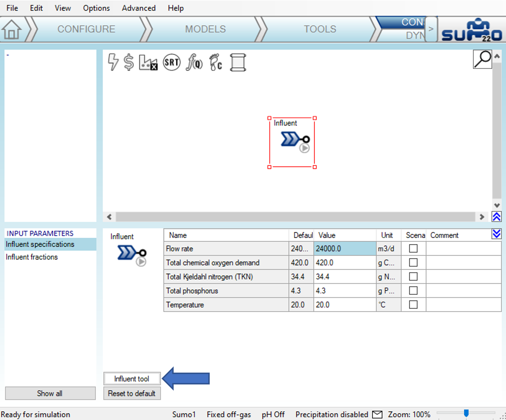Go to home screen icon
Image resolution: width=506 pixels, height=420 pixels.
click(11, 30)
